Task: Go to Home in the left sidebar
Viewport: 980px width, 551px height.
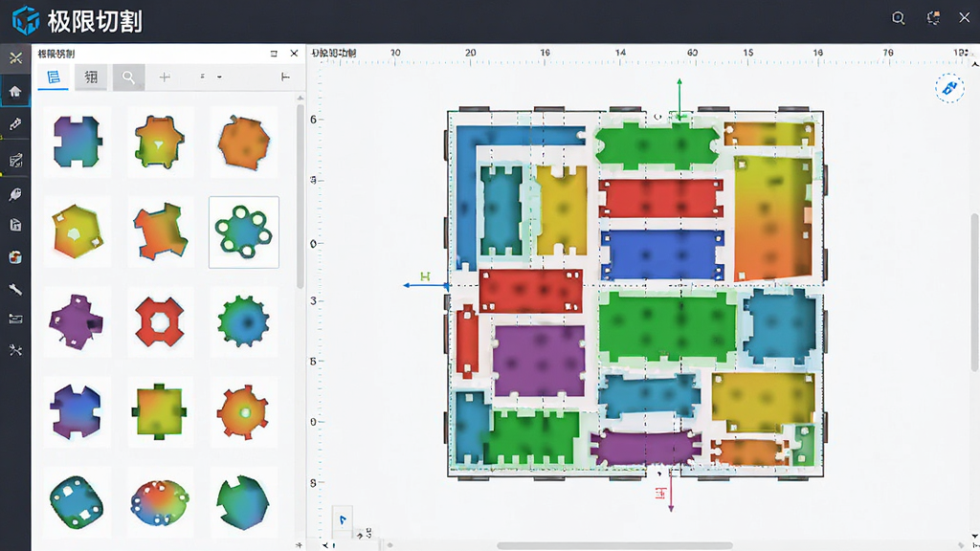Action: (x=15, y=92)
